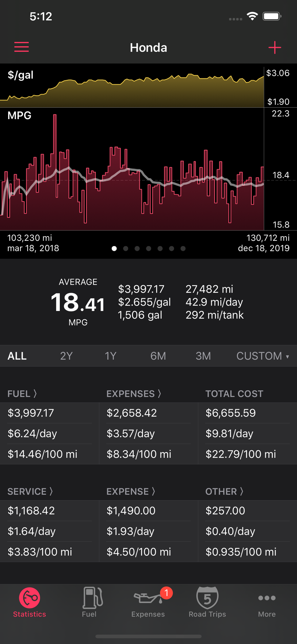Viewport: 297px width, 644px height.
Task: Tap the 1,506 gal summary value
Action: coord(140,315)
